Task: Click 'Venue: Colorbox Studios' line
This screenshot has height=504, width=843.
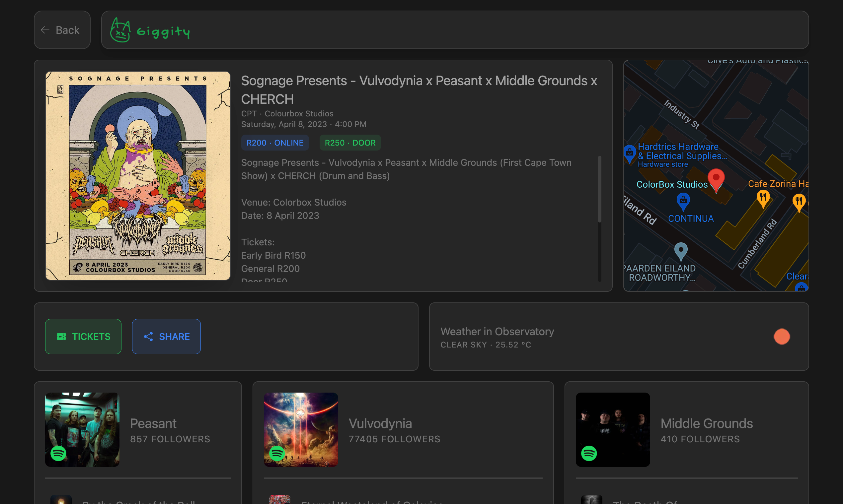Action: (x=294, y=202)
